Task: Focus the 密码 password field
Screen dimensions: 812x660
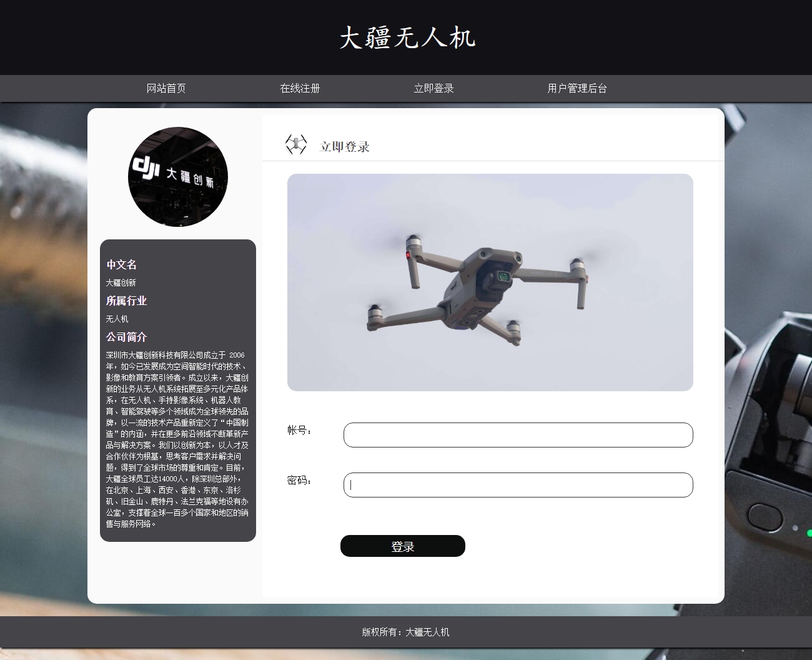Action: tap(518, 485)
